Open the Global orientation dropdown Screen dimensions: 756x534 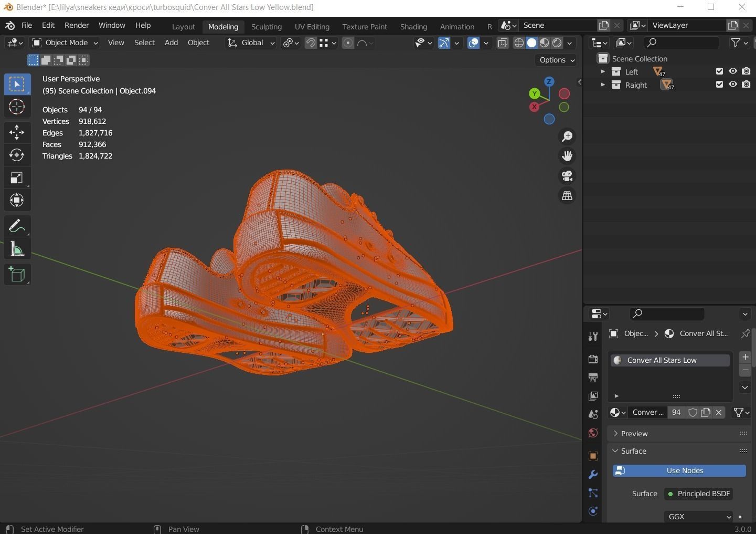(251, 43)
